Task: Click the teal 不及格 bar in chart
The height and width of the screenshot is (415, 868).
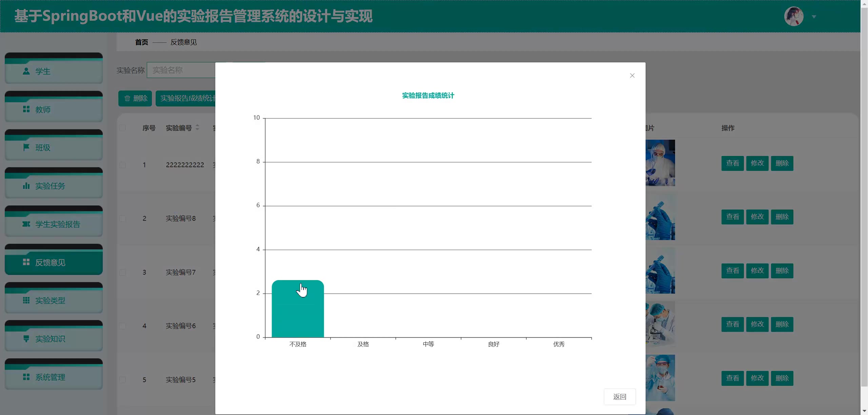Action: tap(298, 312)
